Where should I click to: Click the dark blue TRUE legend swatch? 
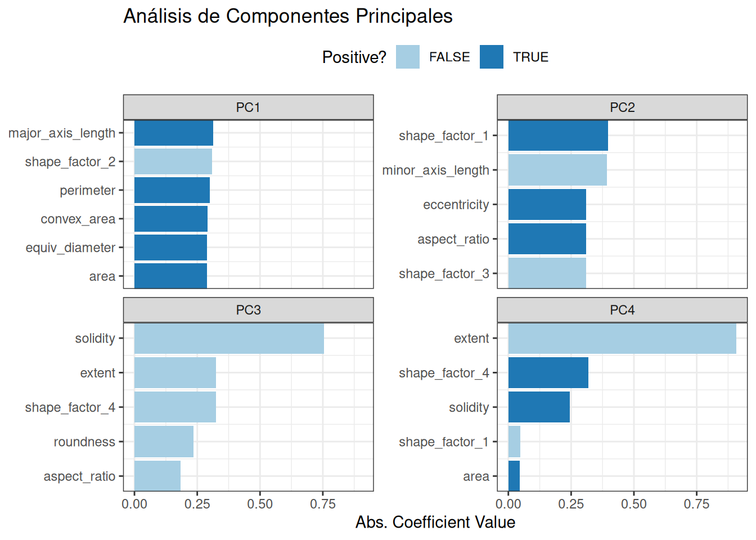pos(491,57)
